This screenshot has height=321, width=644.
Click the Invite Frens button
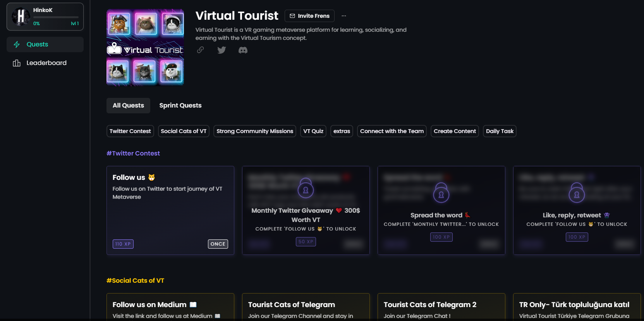coord(309,16)
